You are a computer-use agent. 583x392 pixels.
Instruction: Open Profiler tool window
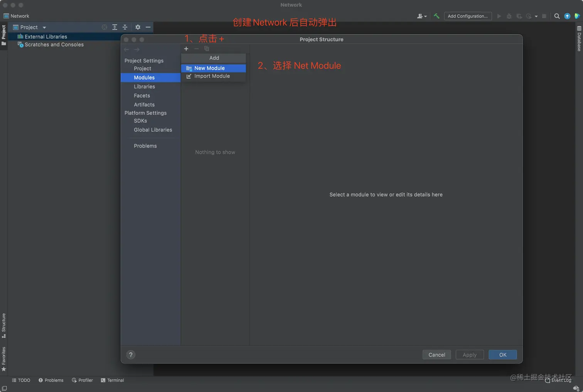coord(82,380)
